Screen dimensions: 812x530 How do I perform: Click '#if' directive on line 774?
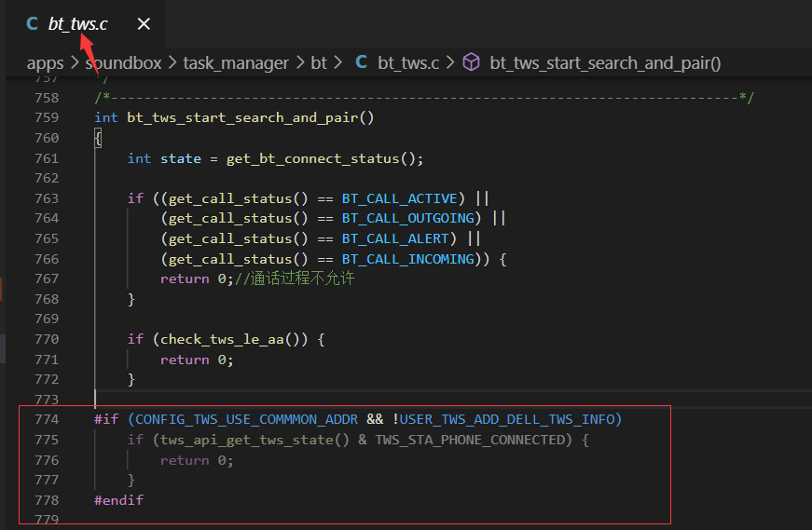[106, 419]
